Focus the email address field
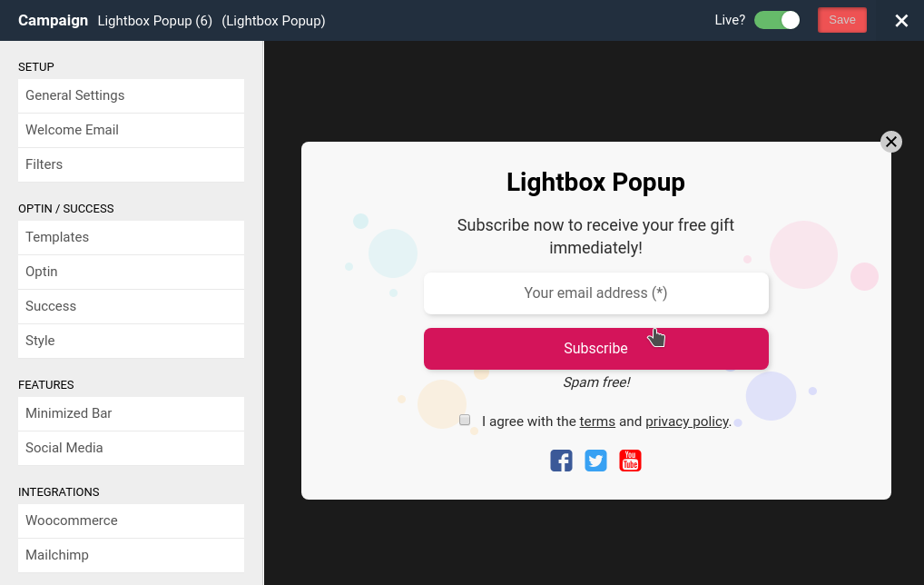This screenshot has height=585, width=924. (595, 293)
